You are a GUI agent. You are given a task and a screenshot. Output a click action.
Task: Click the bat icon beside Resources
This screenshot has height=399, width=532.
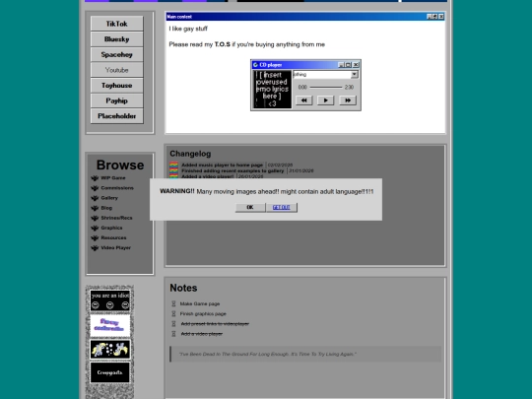(x=95, y=237)
